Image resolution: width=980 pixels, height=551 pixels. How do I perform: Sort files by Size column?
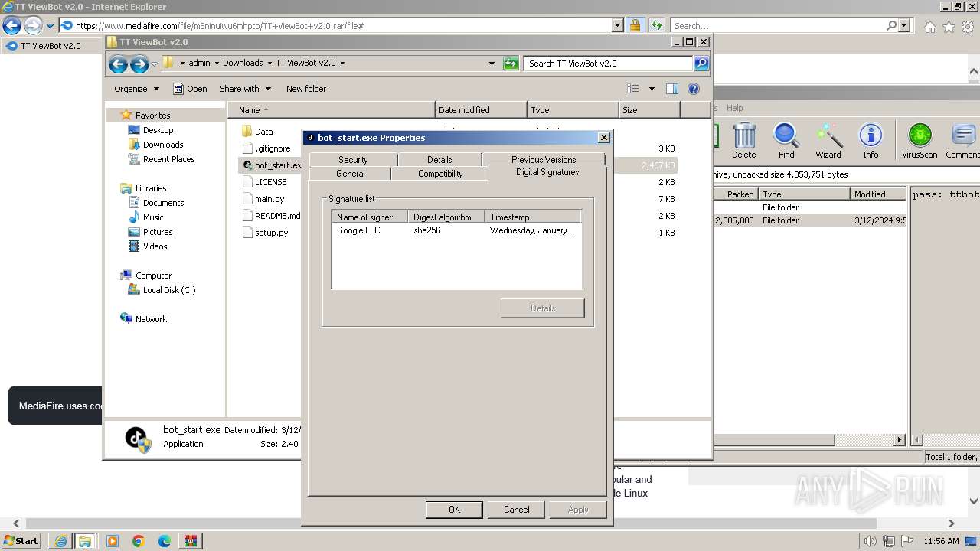pyautogui.click(x=649, y=110)
